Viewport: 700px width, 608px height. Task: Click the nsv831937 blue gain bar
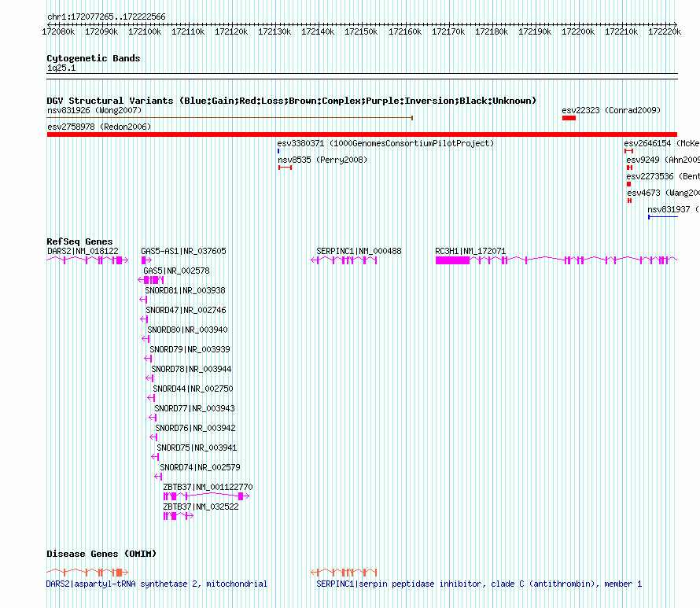coord(663,217)
